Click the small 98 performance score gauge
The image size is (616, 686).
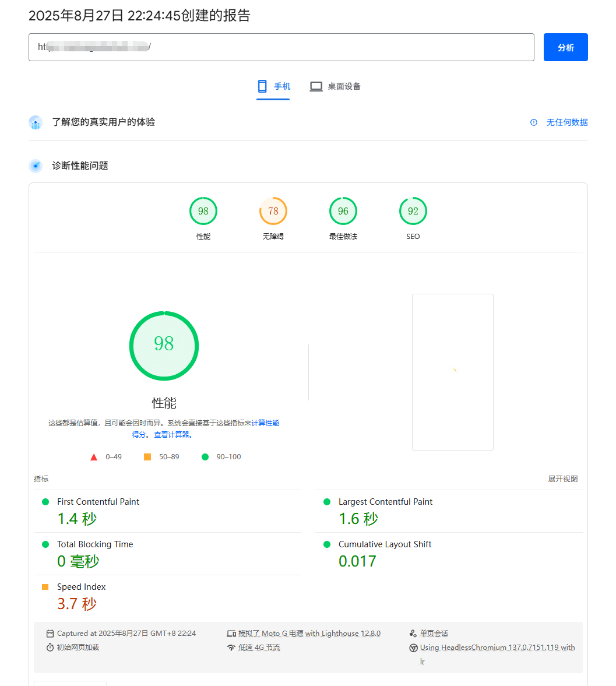203,212
